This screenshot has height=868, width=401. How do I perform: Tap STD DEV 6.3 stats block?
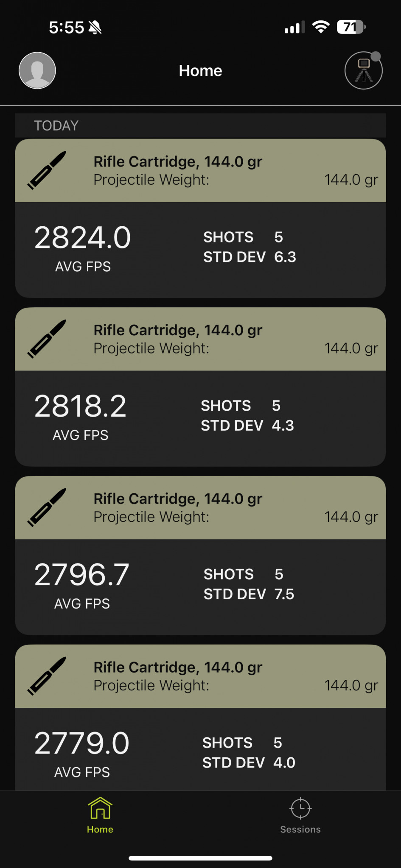[x=250, y=247]
